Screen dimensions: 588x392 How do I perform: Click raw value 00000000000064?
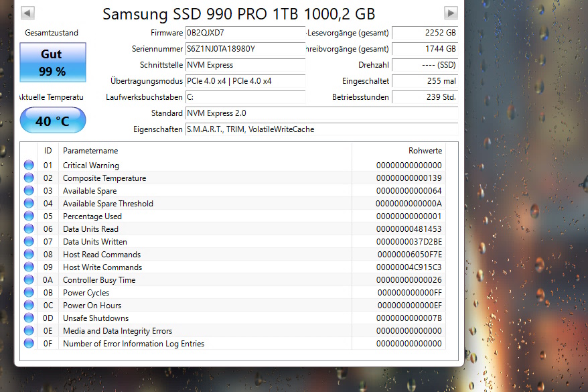409,191
